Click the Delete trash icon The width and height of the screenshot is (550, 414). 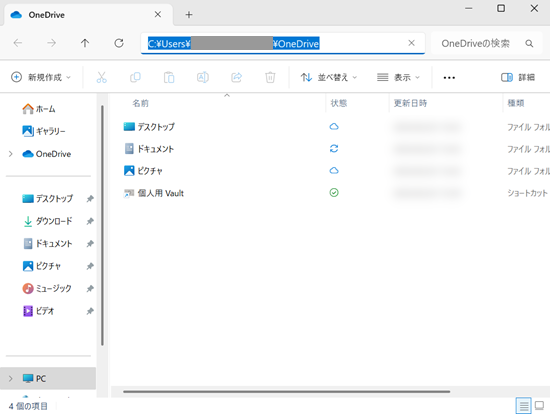tap(270, 77)
